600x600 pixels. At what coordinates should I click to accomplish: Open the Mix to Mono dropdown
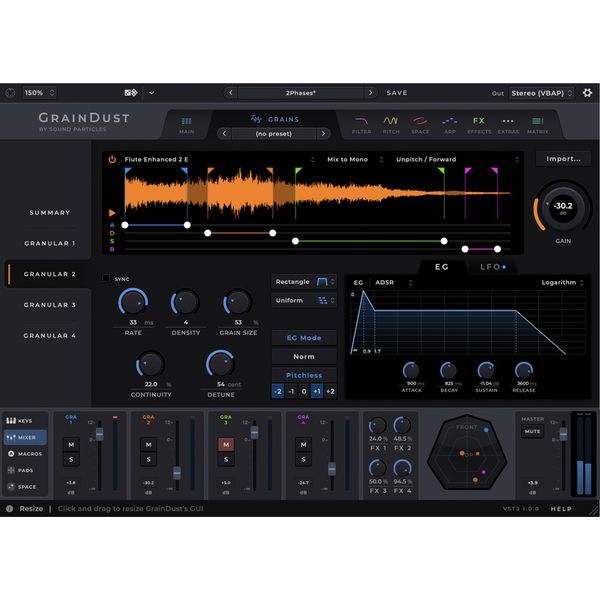[354, 159]
